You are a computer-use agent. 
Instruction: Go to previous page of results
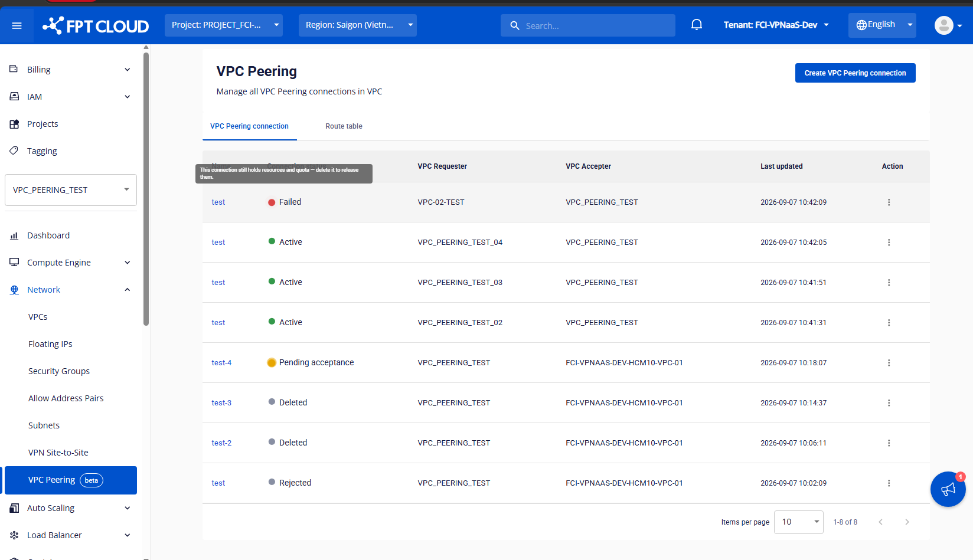click(x=880, y=522)
